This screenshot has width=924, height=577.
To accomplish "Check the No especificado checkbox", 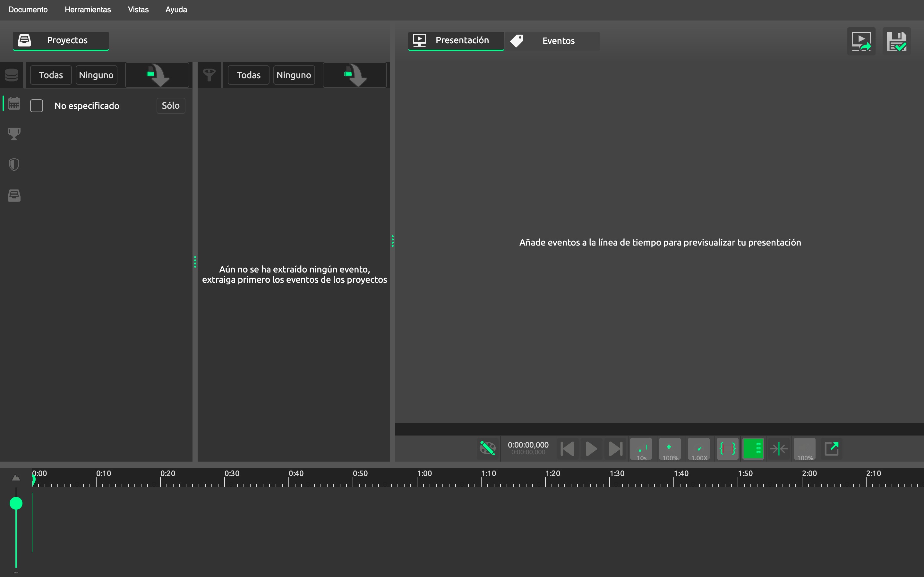I will tap(37, 106).
